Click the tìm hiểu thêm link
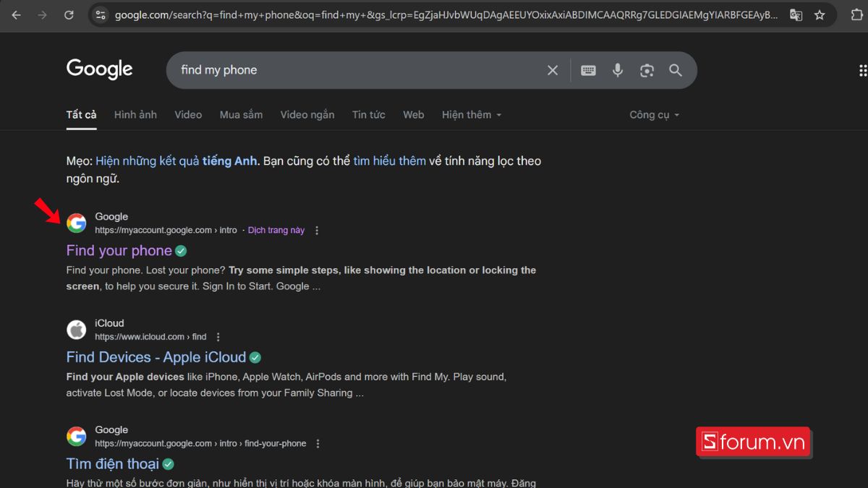Viewport: 868px width, 488px height. 389,161
